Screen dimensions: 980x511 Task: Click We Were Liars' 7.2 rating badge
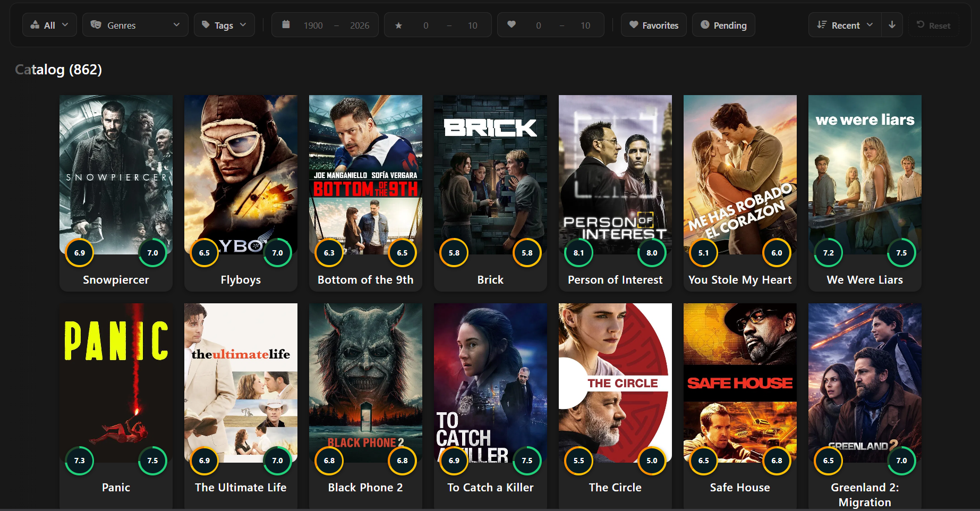829,253
